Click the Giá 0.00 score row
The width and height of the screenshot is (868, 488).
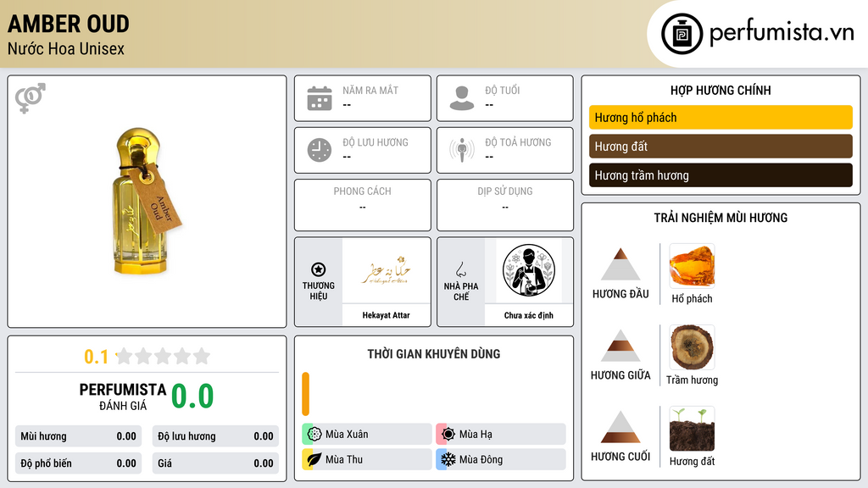(x=215, y=463)
